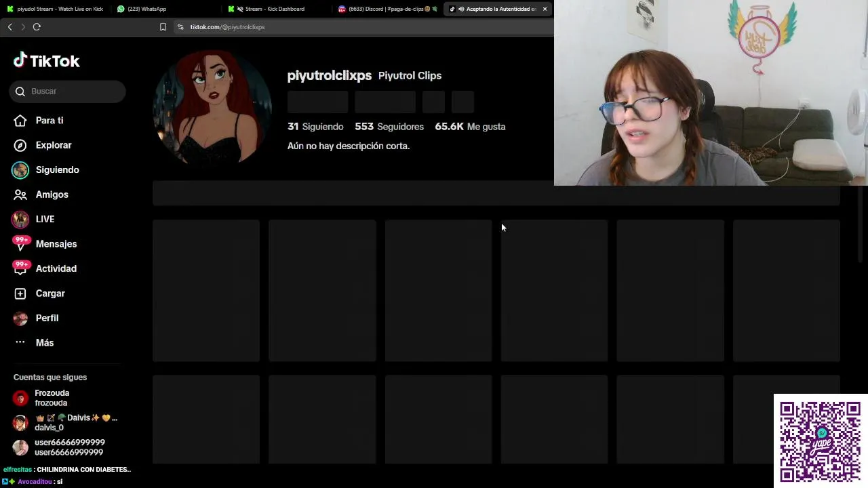This screenshot has width=868, height=488.
Task: Switch to the WhatsApp browser tab
Action: pyautogui.click(x=165, y=9)
